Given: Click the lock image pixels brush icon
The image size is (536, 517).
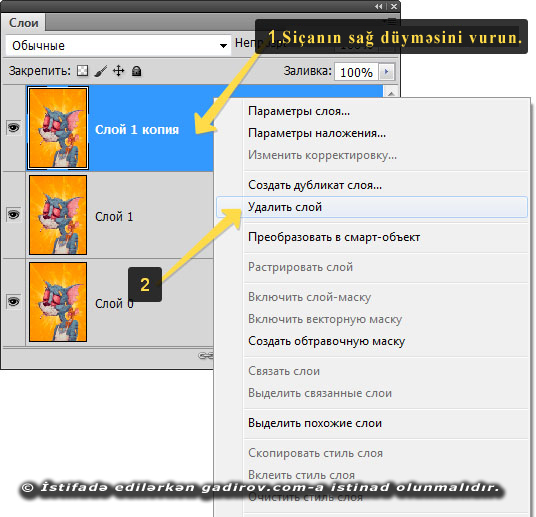Looking at the screenshot, I should tap(100, 71).
